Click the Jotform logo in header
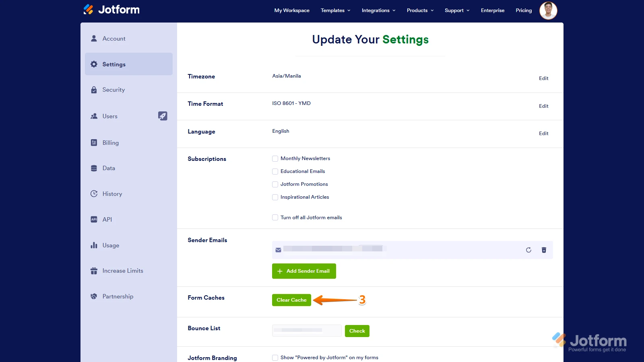The width and height of the screenshot is (644, 362). click(111, 10)
